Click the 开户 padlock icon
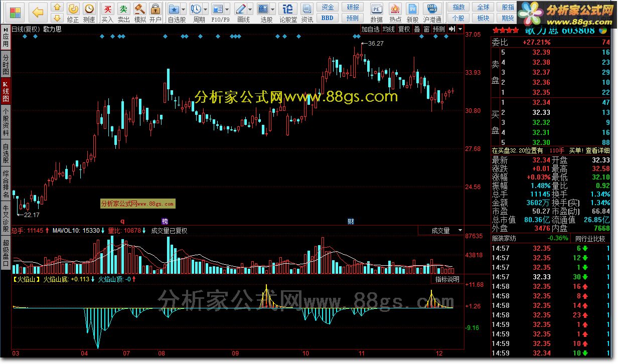Screen dimensions: 618x364 coord(155,9)
